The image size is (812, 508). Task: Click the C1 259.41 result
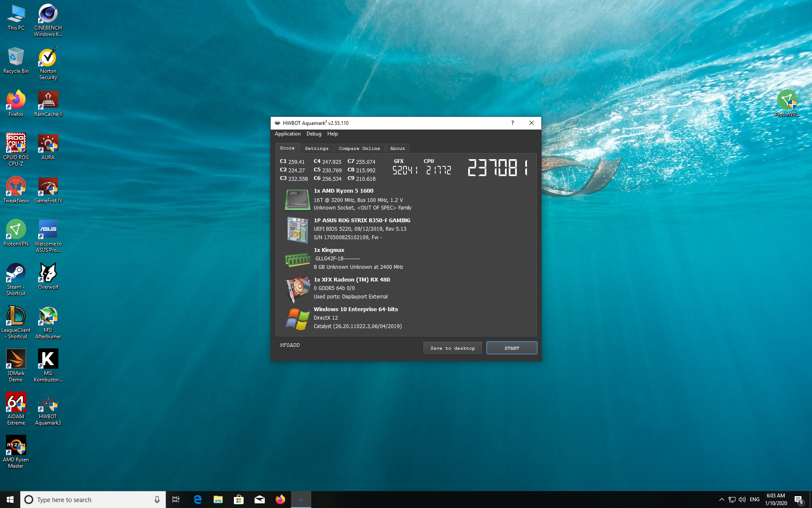tap(292, 162)
